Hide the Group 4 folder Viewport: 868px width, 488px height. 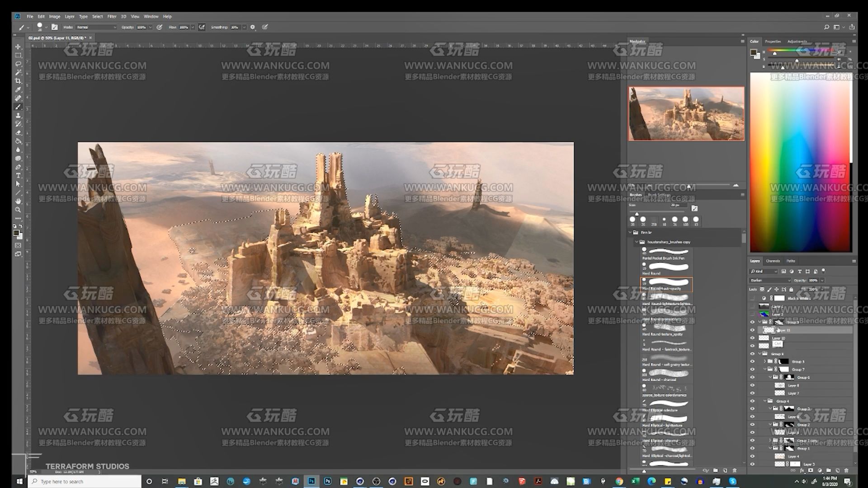pyautogui.click(x=752, y=401)
